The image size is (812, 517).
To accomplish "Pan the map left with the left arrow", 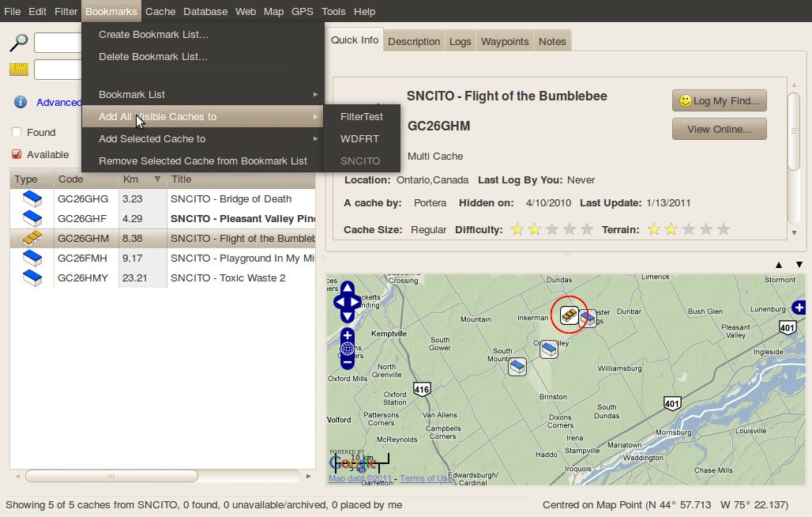I will pyautogui.click(x=339, y=301).
